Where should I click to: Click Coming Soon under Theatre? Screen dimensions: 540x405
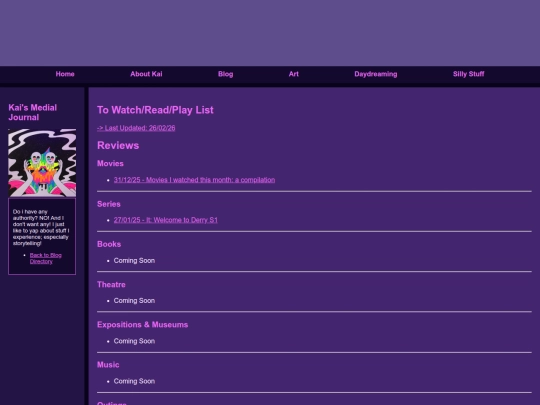click(x=134, y=301)
